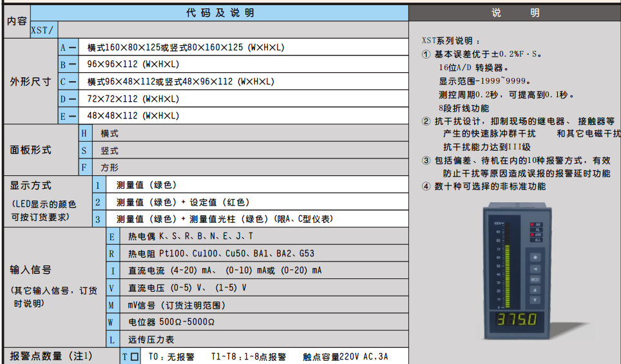Click the '72×72×112 (W×H×L)' row
This screenshot has height=364, width=621.
coord(244,99)
